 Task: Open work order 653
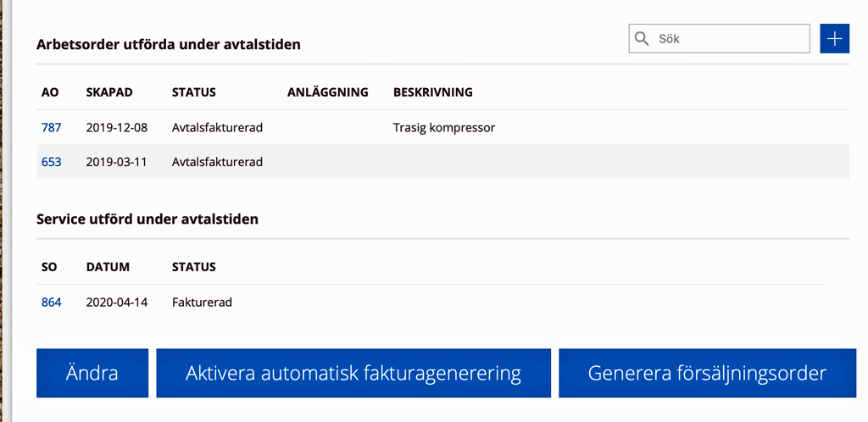[x=52, y=162]
